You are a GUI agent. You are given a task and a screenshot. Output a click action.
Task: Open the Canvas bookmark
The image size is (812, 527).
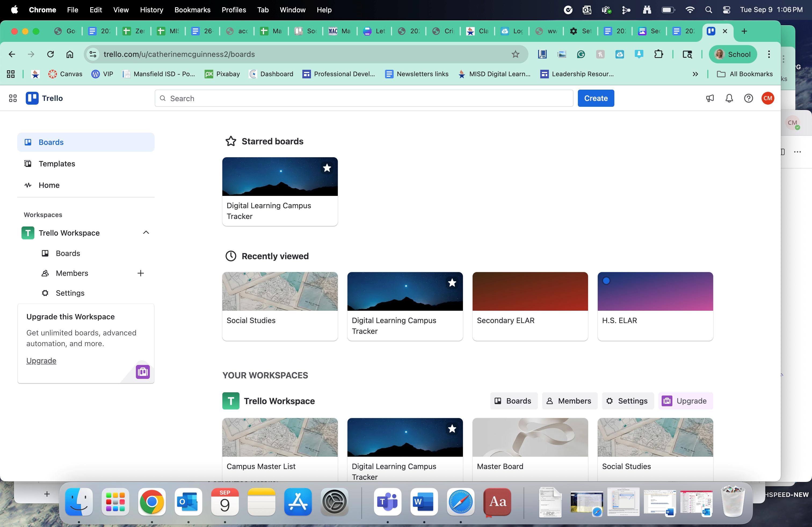[x=65, y=74]
